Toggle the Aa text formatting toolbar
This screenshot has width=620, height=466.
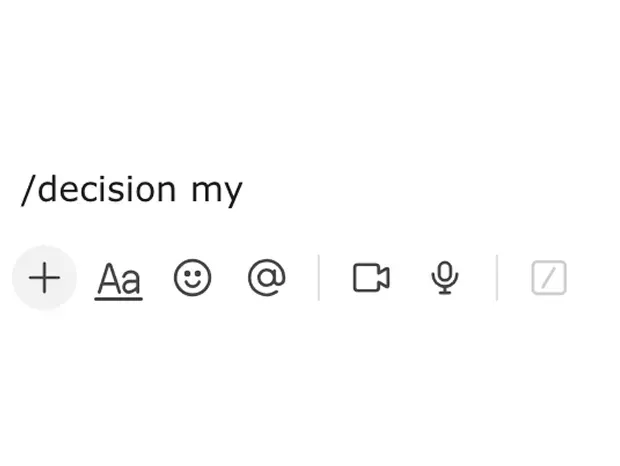tap(119, 279)
